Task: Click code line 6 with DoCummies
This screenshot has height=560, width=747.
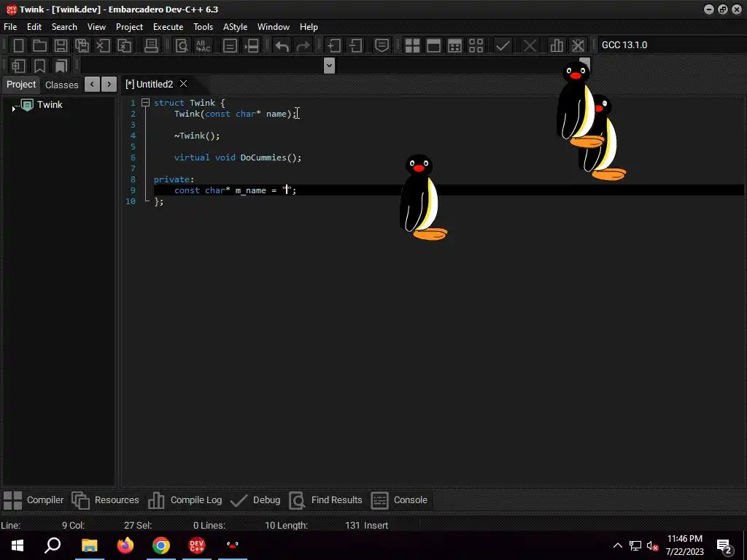Action: click(238, 157)
